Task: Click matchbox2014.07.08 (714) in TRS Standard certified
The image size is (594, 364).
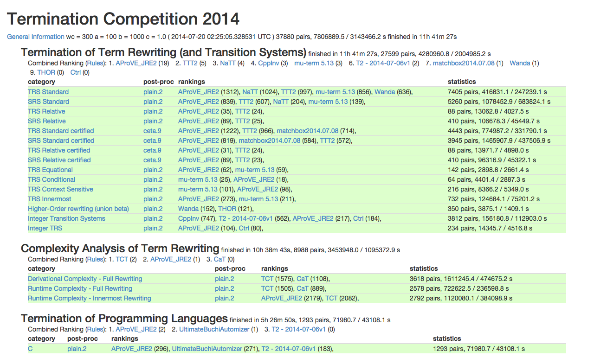Action: (x=308, y=131)
